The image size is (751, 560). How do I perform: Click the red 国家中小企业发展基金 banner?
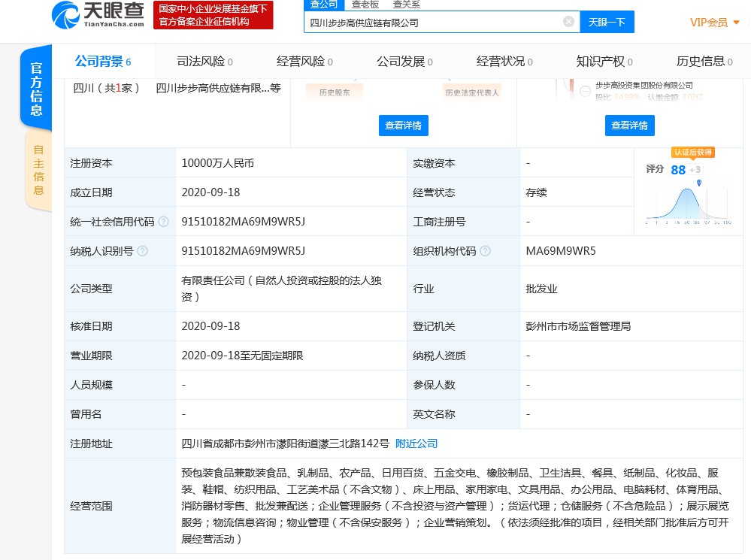[213, 15]
